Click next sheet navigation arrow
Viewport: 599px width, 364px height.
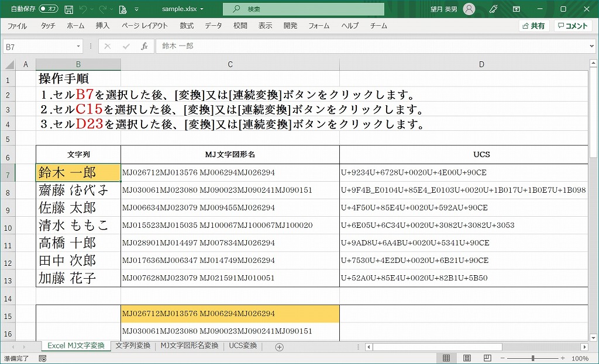(24, 347)
